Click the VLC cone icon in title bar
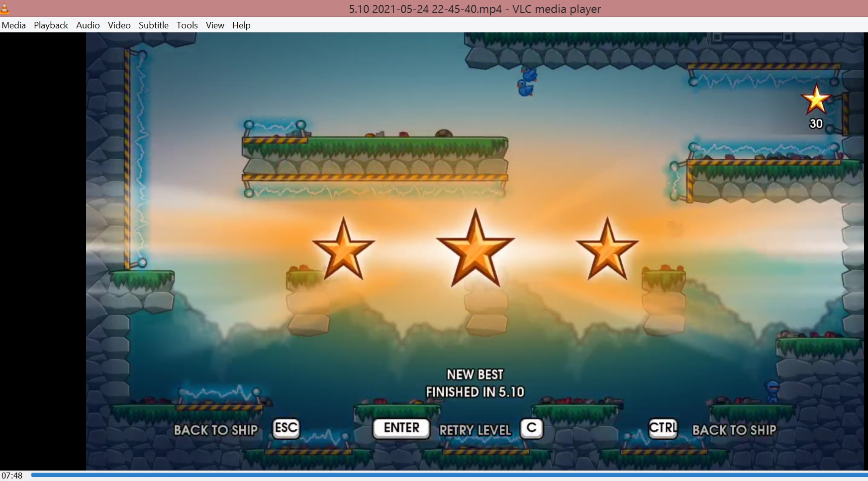868x481 pixels. click(4, 8)
